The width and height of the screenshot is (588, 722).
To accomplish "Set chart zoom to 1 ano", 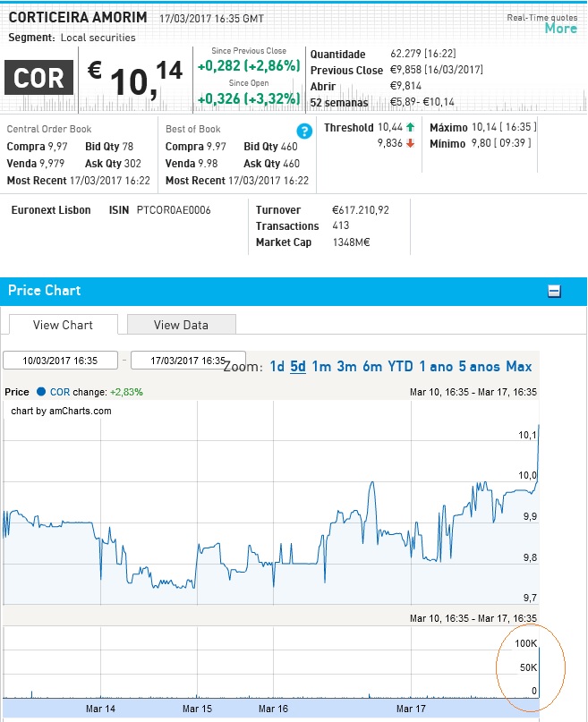I will (x=436, y=367).
